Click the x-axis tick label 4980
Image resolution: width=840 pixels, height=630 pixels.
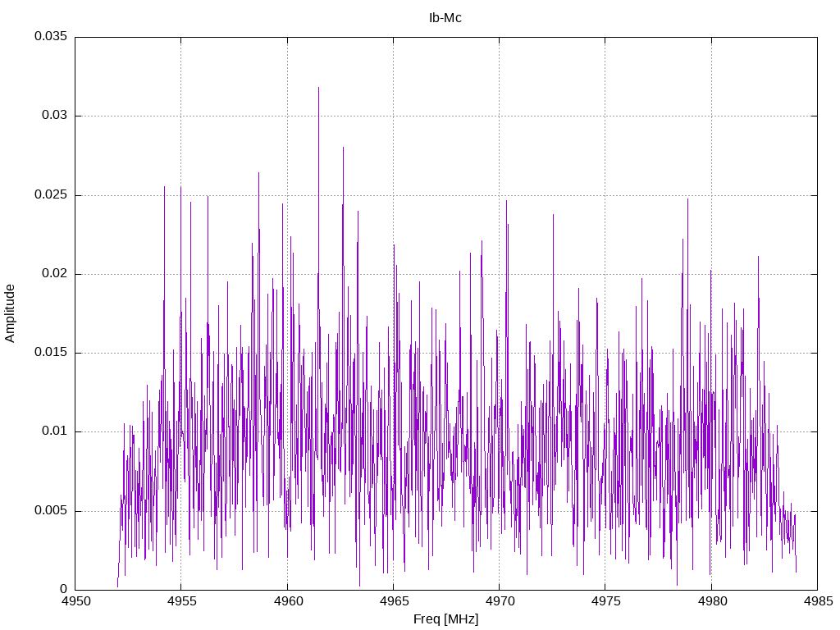point(712,601)
